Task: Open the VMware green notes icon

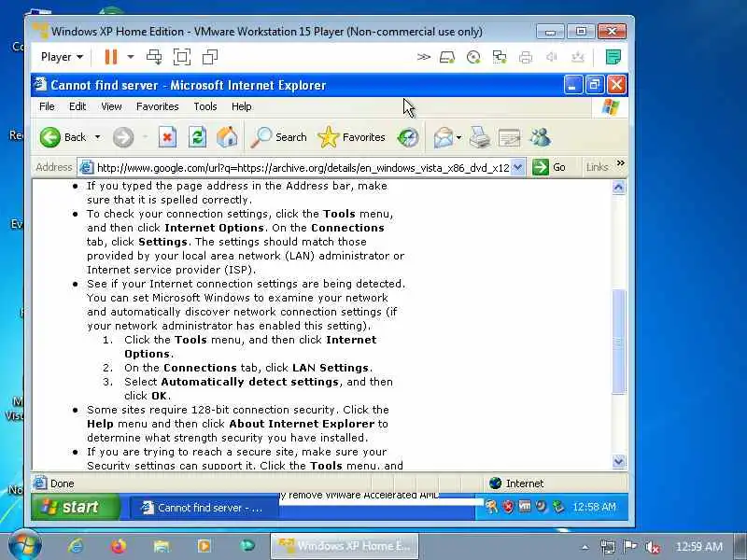Action: 613,57
